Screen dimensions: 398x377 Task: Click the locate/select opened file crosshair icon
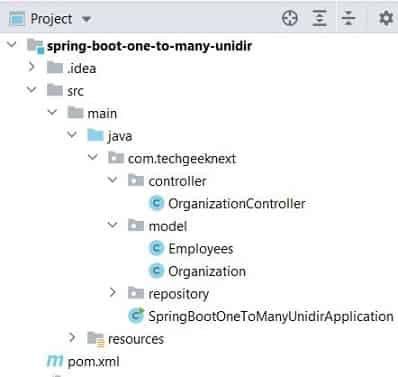290,18
